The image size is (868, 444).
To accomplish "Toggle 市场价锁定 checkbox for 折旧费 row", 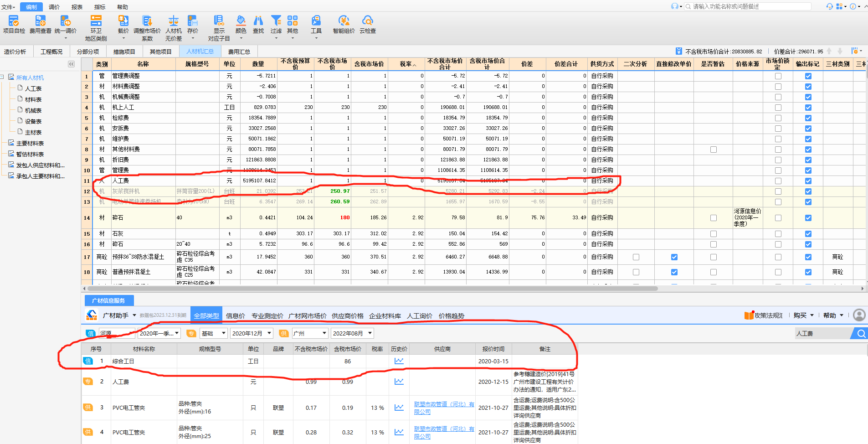I will 778,160.
